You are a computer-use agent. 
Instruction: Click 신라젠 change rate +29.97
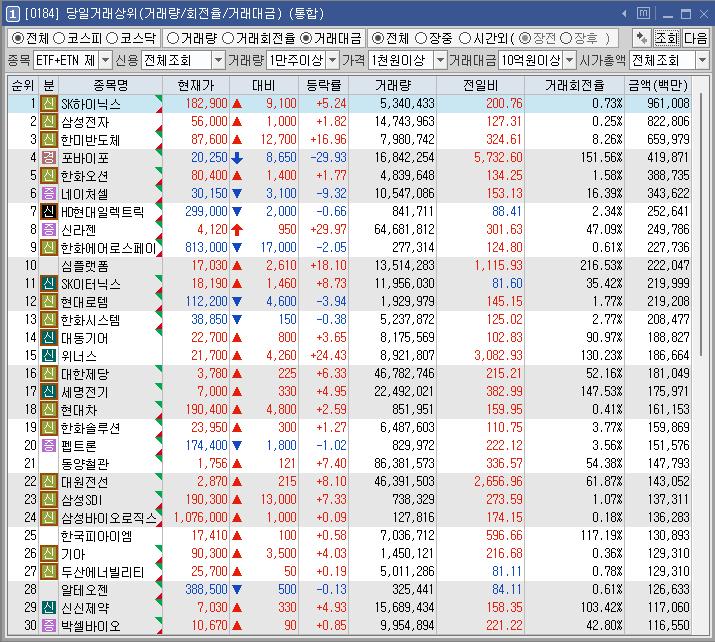pos(328,229)
